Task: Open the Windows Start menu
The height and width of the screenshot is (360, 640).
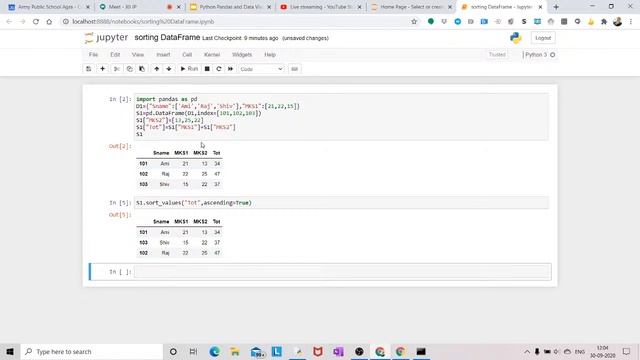Action: click(10, 351)
